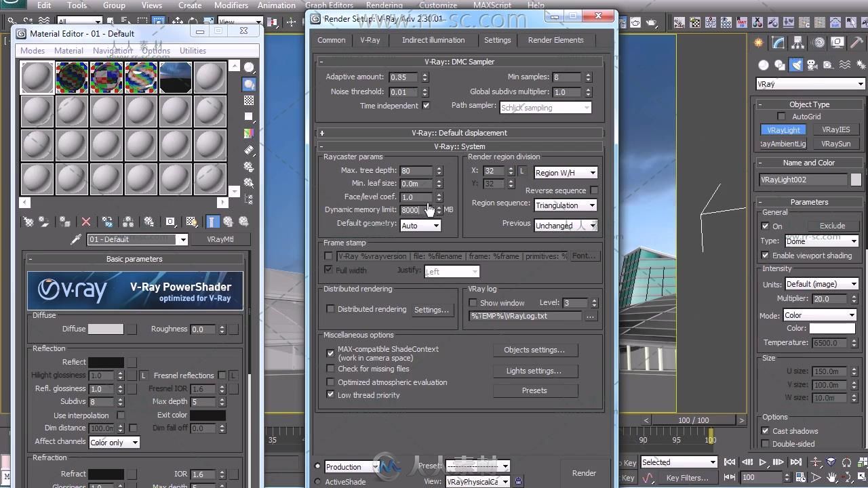Image resolution: width=868 pixels, height=488 pixels.
Task: Open the Default geometry Auto dropdown
Action: point(420,226)
